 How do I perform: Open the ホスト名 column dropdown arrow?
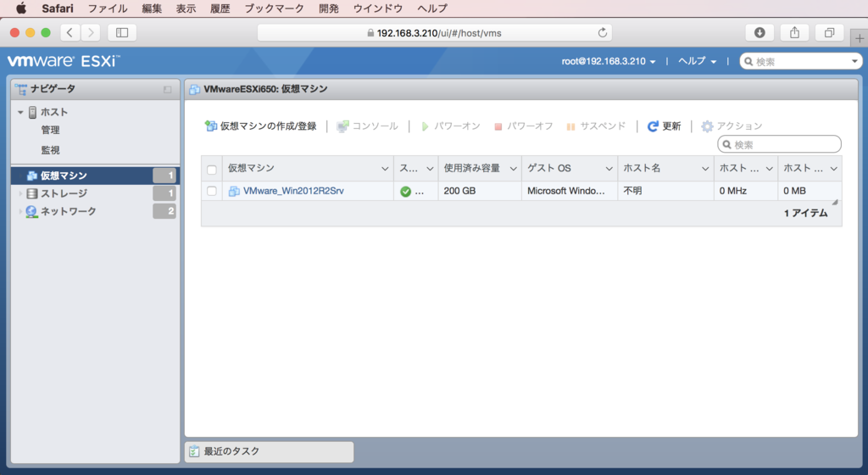704,169
